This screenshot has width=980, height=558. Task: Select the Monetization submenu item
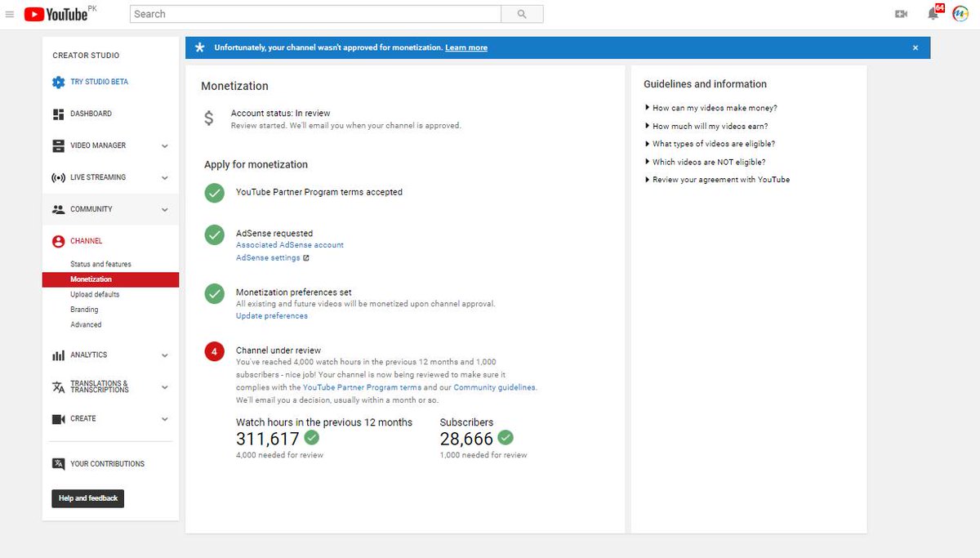(110, 279)
